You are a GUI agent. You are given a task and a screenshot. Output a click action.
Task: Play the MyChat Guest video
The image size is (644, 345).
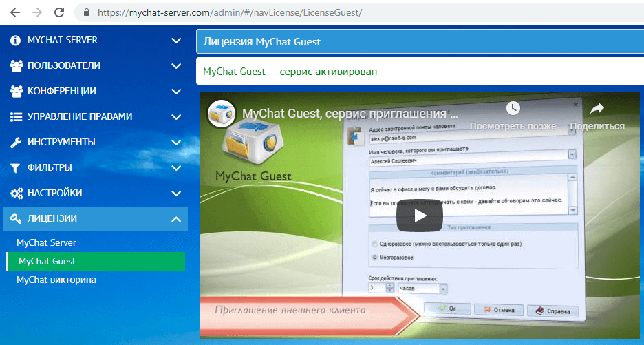click(x=420, y=215)
